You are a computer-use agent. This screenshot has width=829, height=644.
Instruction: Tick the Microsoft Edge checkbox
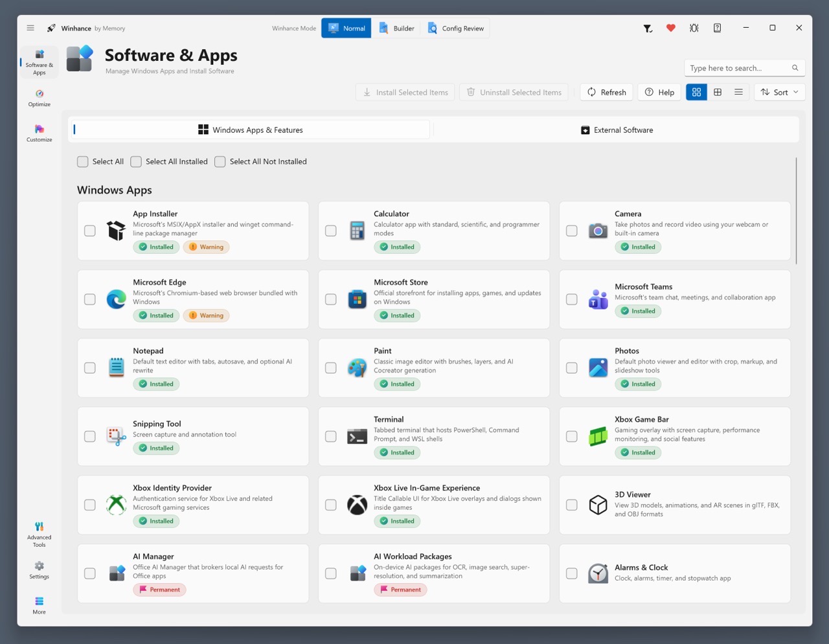click(90, 299)
